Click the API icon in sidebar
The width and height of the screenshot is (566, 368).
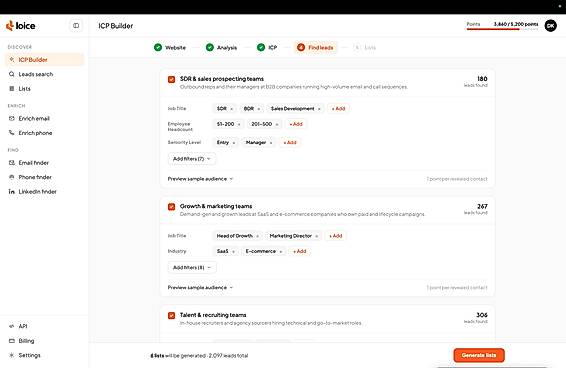[12, 326]
